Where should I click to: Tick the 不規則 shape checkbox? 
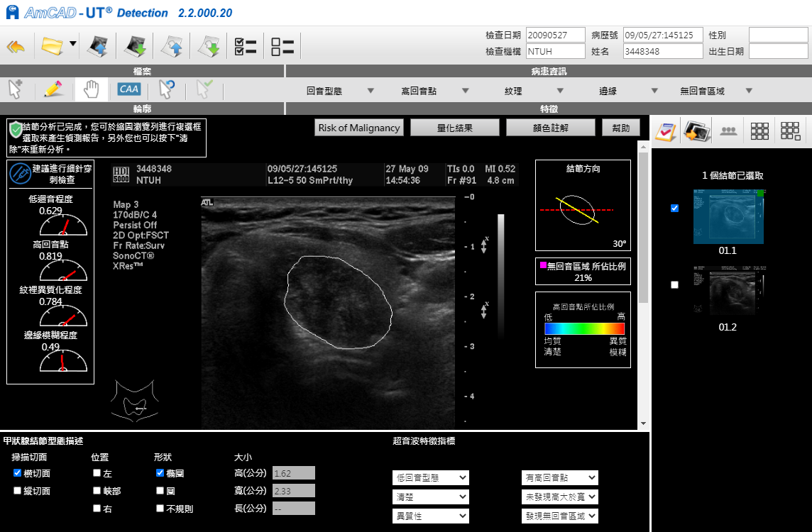(x=160, y=509)
